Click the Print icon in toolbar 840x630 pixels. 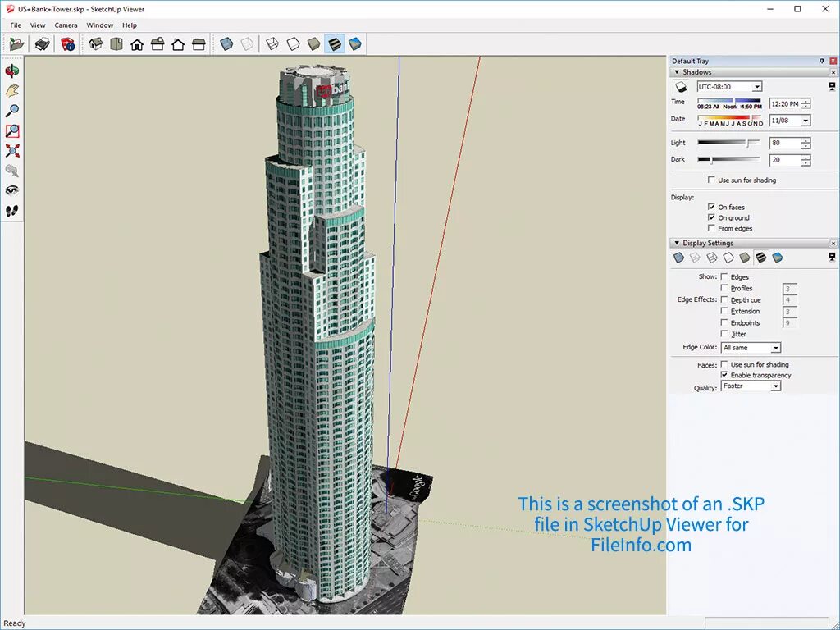coord(42,44)
